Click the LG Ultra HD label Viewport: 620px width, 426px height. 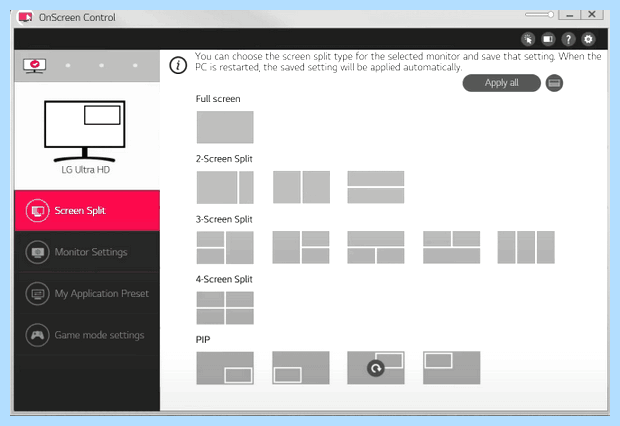click(85, 170)
